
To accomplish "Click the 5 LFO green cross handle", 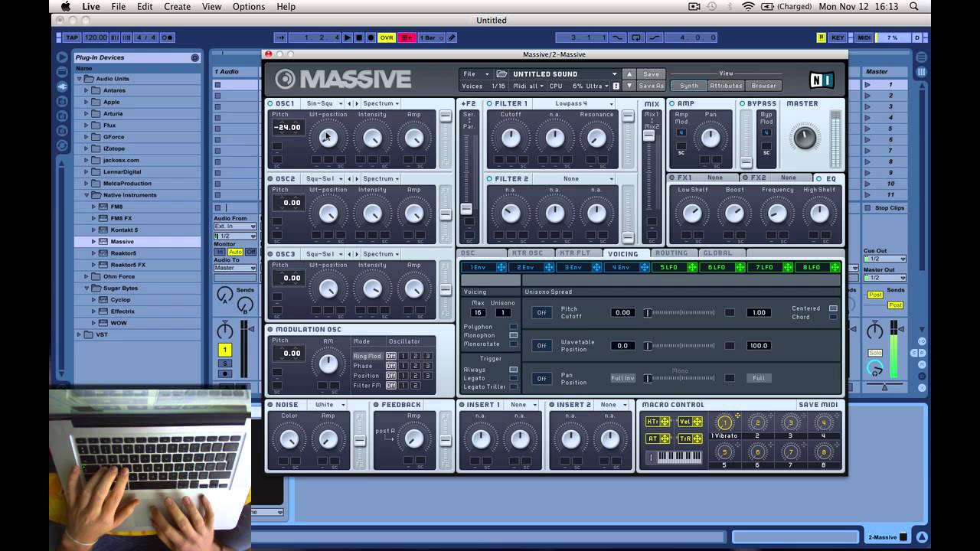I will point(692,267).
